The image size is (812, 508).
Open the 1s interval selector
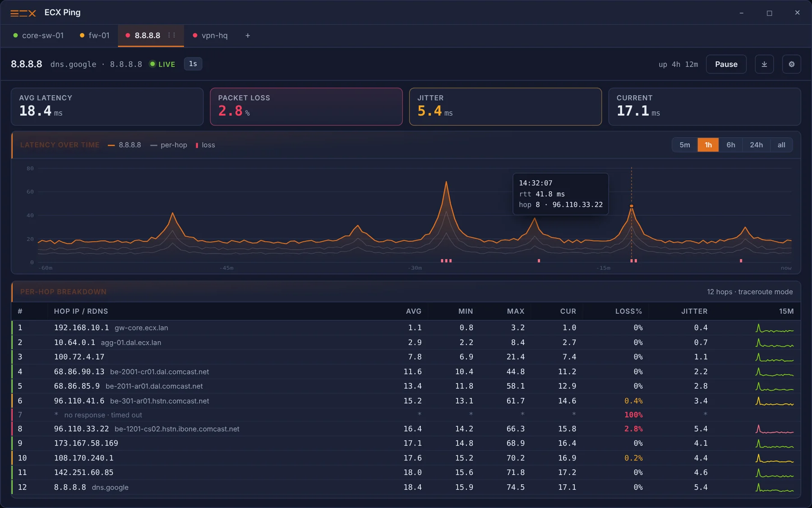pyautogui.click(x=193, y=64)
